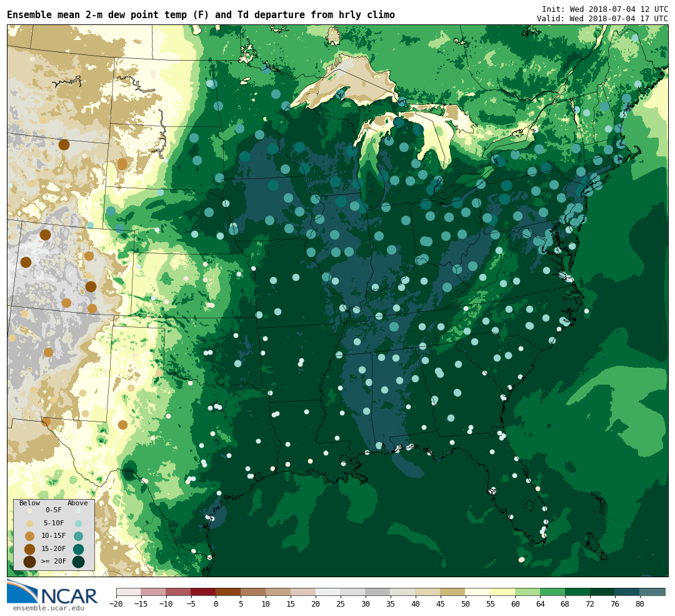
Task: Click the 0-5F below-normal legend circle
Action: (x=29, y=510)
